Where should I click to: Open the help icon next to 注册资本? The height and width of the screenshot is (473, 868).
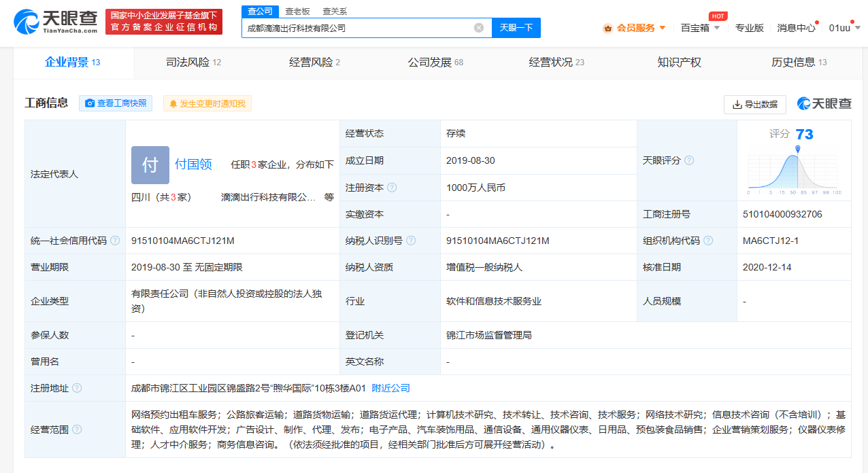[x=392, y=188]
